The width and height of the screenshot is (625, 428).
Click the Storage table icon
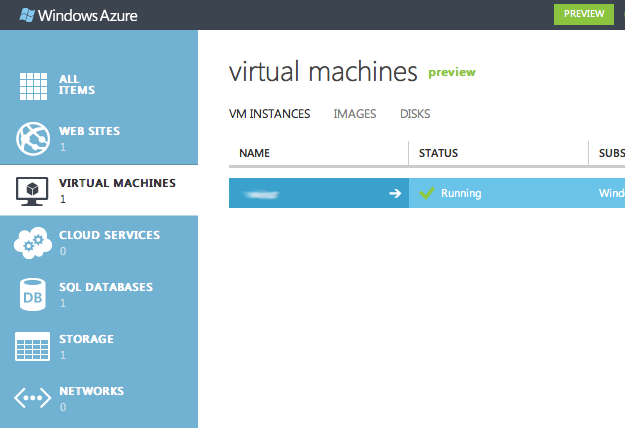(32, 346)
